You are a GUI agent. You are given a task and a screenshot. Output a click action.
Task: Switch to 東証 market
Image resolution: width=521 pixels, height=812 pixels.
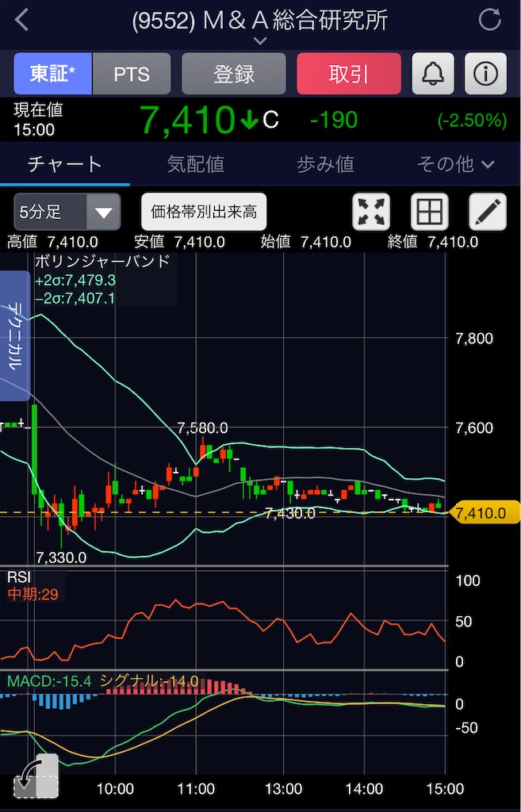(53, 74)
